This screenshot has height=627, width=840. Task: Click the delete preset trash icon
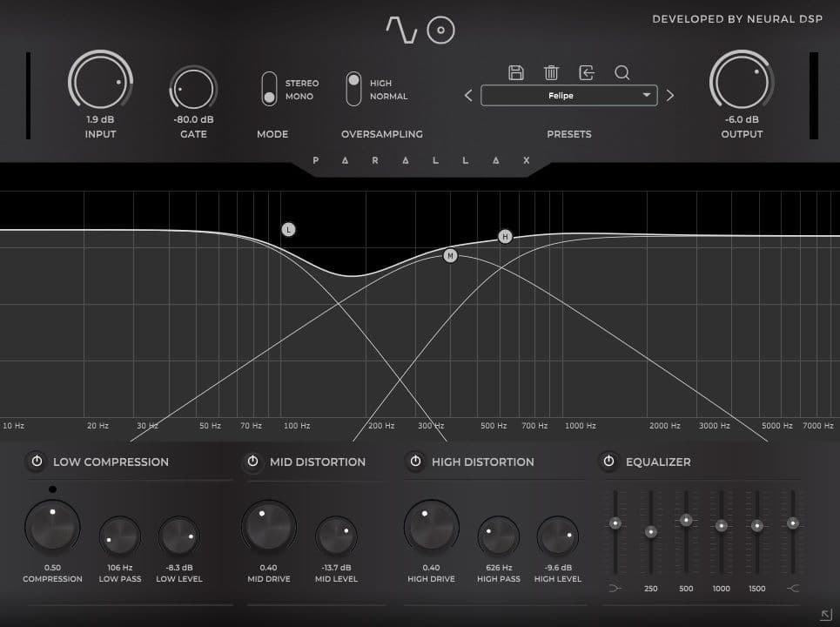pyautogui.click(x=551, y=73)
